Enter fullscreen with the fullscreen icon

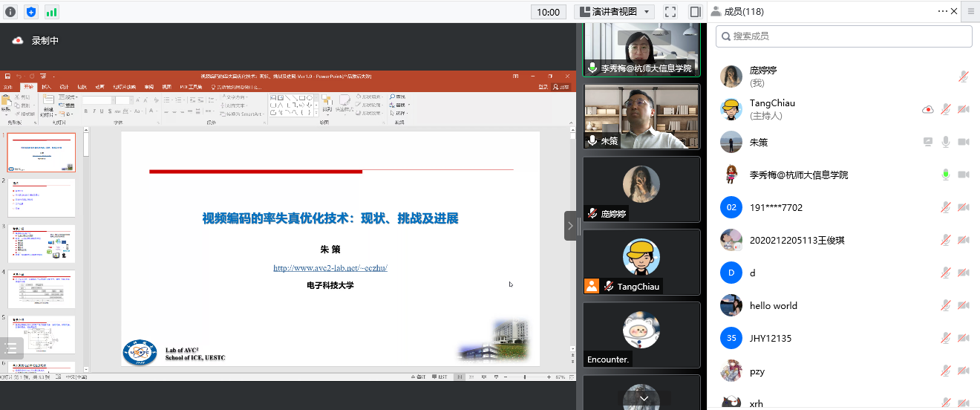[x=670, y=12]
